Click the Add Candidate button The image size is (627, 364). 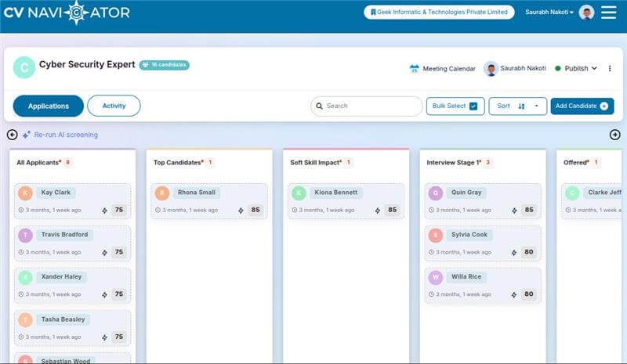582,106
